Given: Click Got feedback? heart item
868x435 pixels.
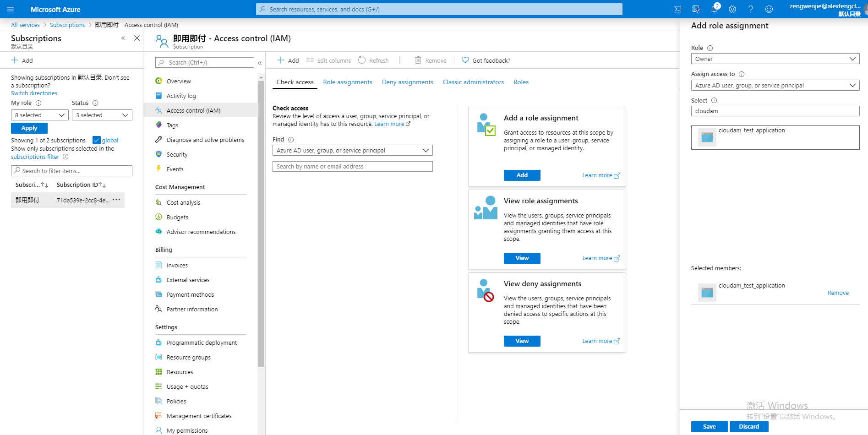Looking at the screenshot, I should (486, 60).
